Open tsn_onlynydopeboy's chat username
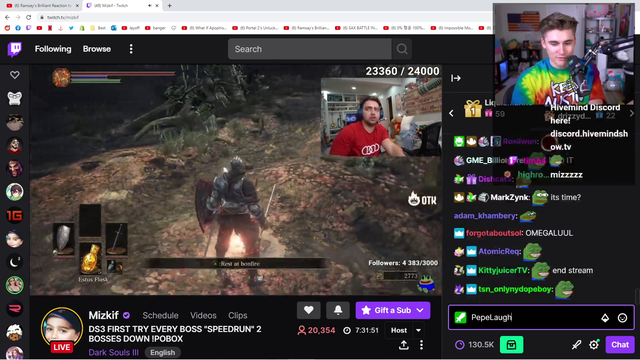The height and width of the screenshot is (360, 640). tap(515, 289)
